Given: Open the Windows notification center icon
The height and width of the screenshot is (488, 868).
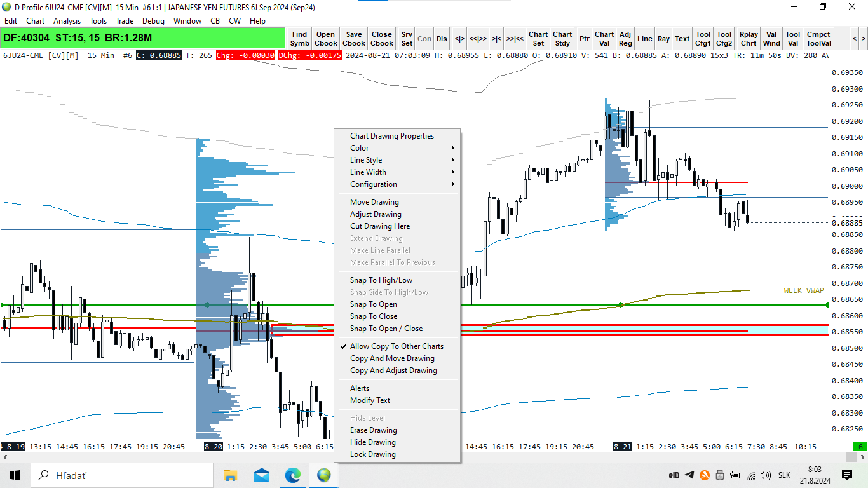Looking at the screenshot, I should pos(847,475).
